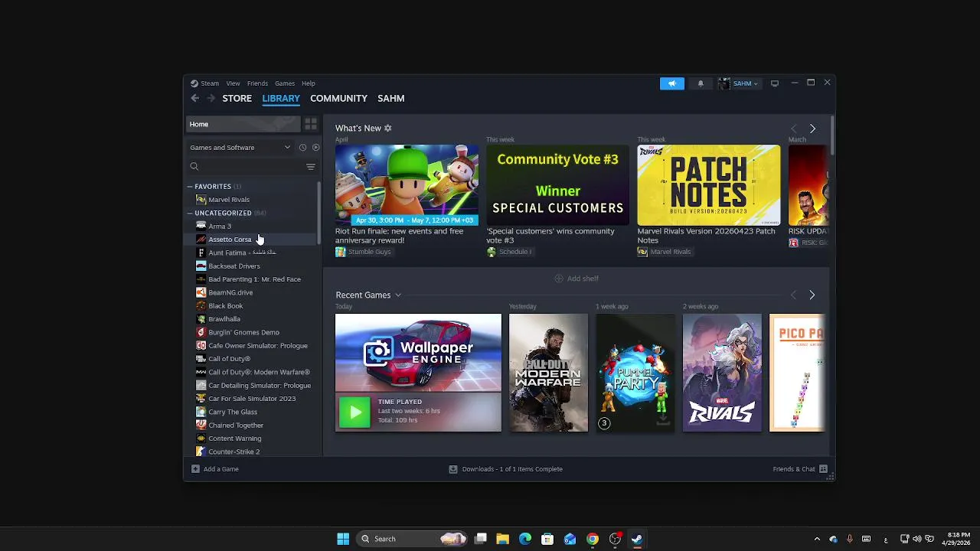Switch to Big Picture mode icon
The width and height of the screenshot is (980, 551).
point(774,83)
